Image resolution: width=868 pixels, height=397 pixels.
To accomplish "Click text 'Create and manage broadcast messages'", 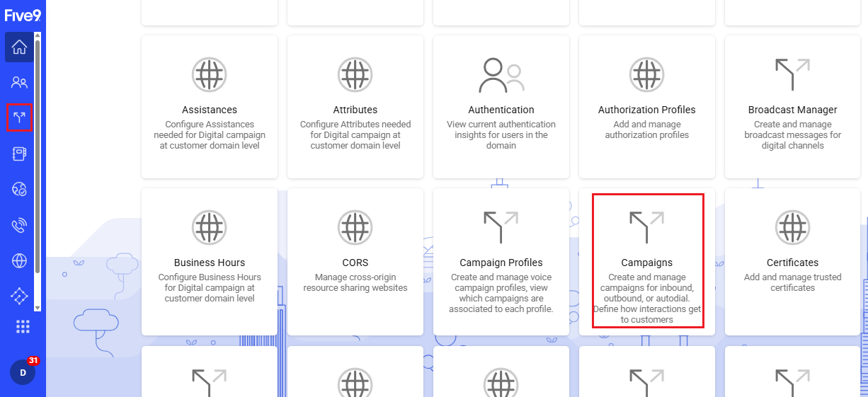I will coord(792,130).
